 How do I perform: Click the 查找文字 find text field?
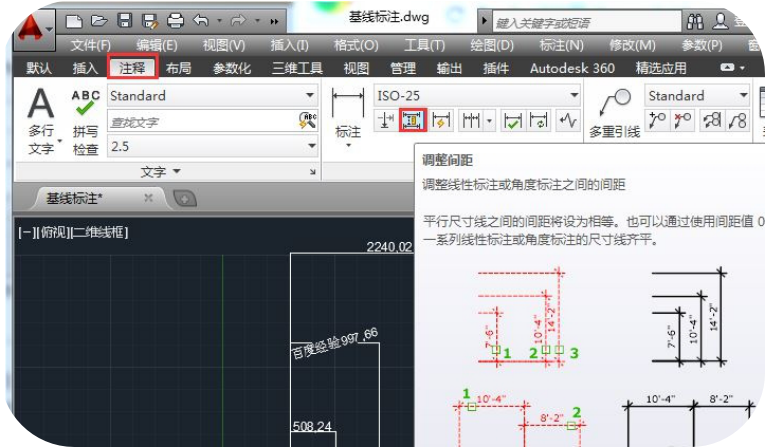click(x=200, y=121)
